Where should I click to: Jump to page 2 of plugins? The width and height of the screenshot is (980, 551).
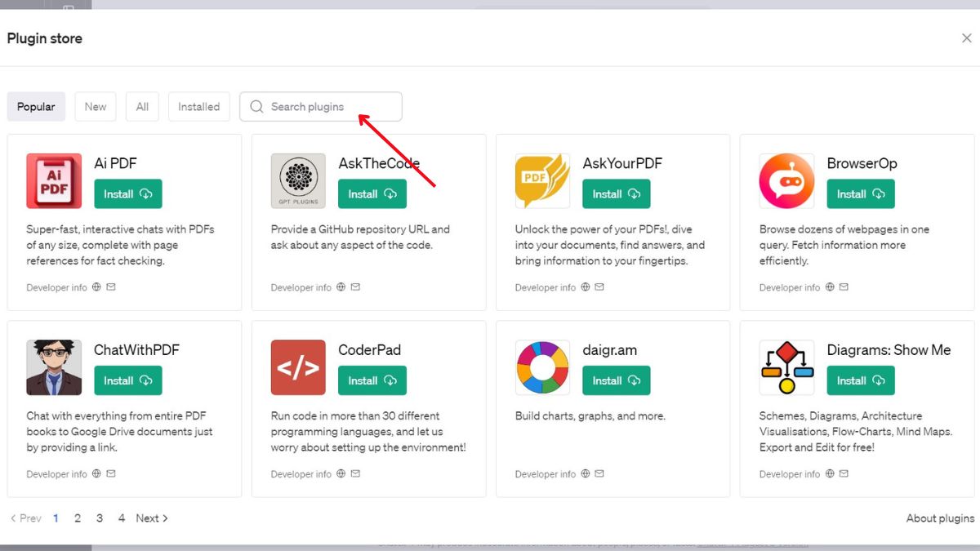[x=78, y=518]
